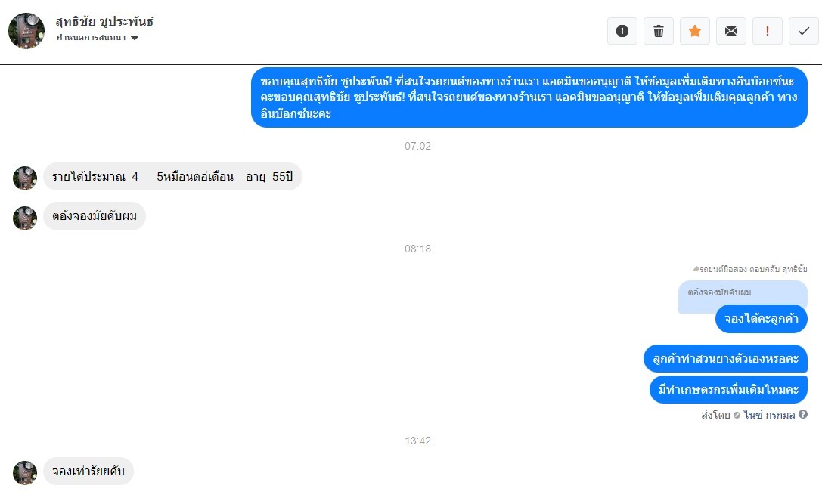This screenshot has width=822, height=504.
Task: Click avatar beside รายได้ประมาณ message
Action: coord(25,178)
